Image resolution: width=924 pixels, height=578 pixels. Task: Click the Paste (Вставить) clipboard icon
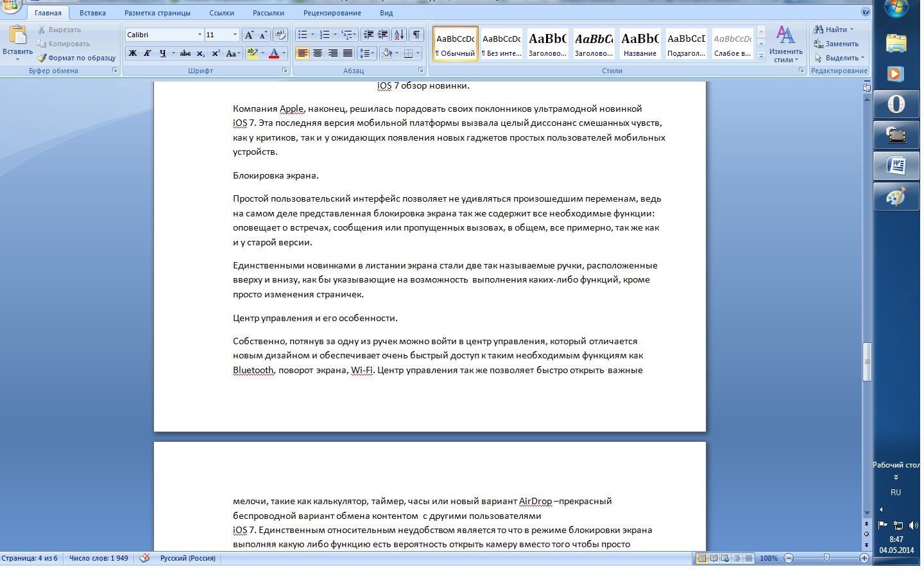pyautogui.click(x=17, y=35)
